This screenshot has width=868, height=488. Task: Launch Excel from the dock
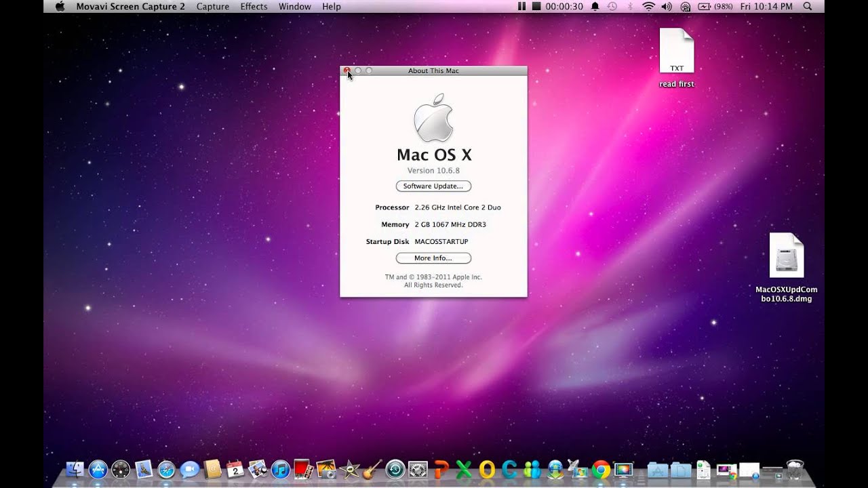click(x=464, y=469)
